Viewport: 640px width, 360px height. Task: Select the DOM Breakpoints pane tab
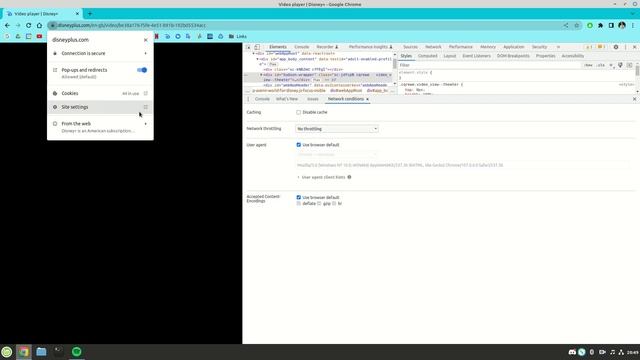tap(513, 56)
